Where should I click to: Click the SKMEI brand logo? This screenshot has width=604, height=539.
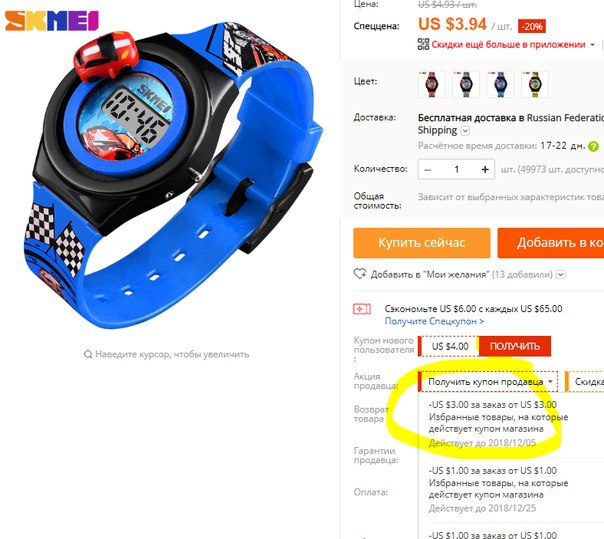point(52,21)
